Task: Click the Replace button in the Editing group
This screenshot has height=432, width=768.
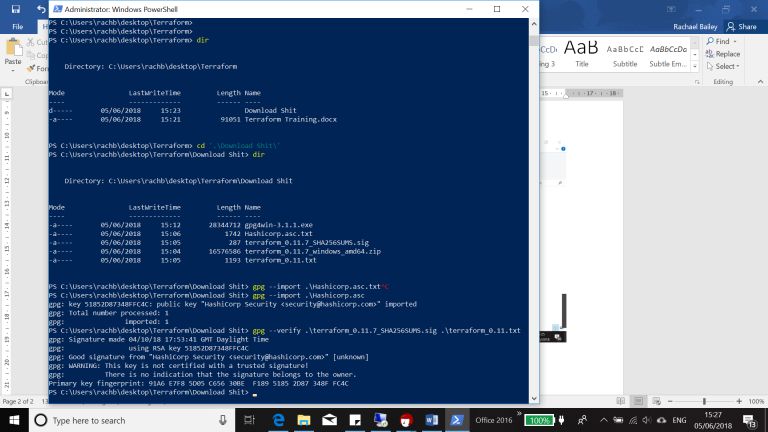Action: [723, 54]
